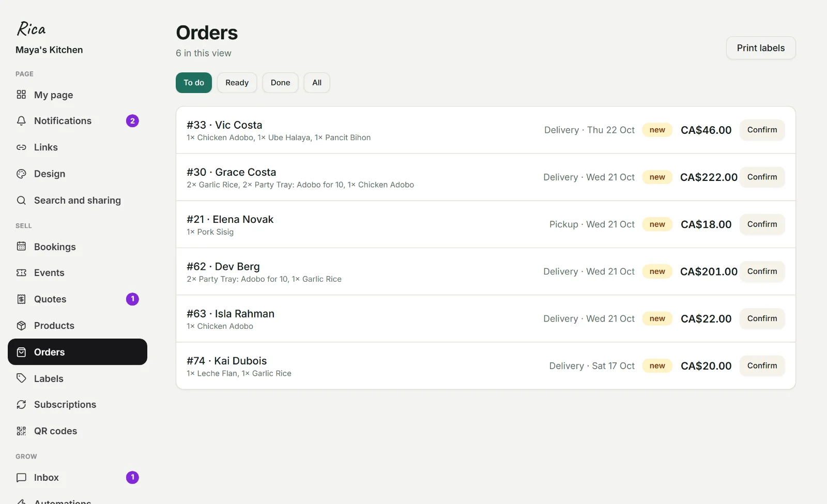Click the 'new' status on order #21
This screenshot has height=504, width=827.
pyautogui.click(x=657, y=224)
